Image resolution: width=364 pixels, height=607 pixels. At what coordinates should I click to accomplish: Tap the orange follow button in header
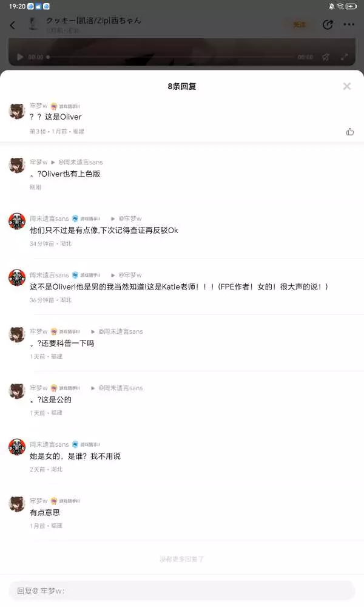[x=300, y=25]
